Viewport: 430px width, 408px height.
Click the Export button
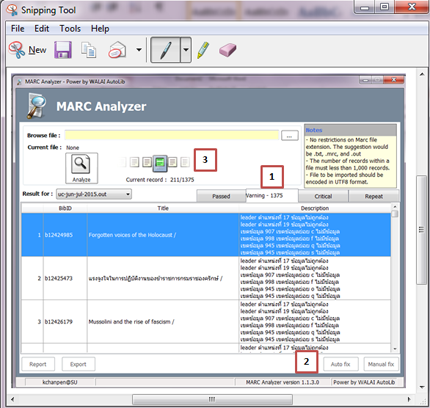point(78,364)
